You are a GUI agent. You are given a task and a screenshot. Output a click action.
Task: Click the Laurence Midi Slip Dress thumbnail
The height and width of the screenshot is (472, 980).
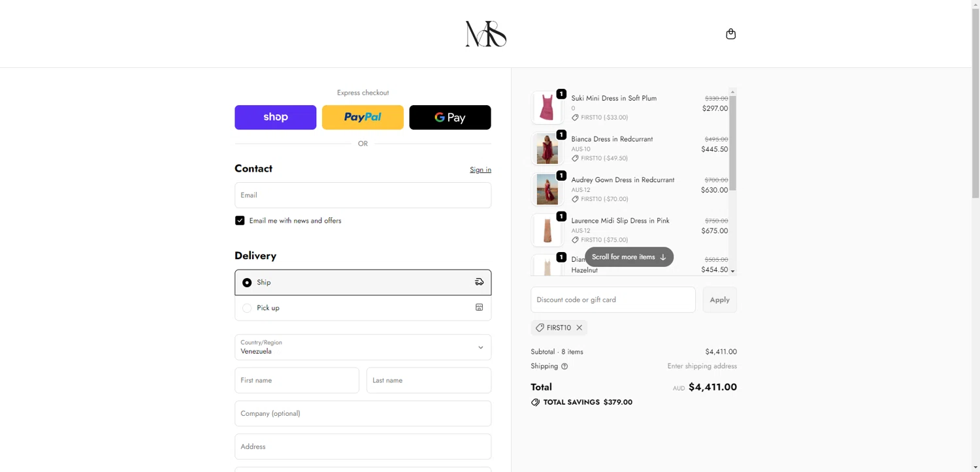[547, 230]
